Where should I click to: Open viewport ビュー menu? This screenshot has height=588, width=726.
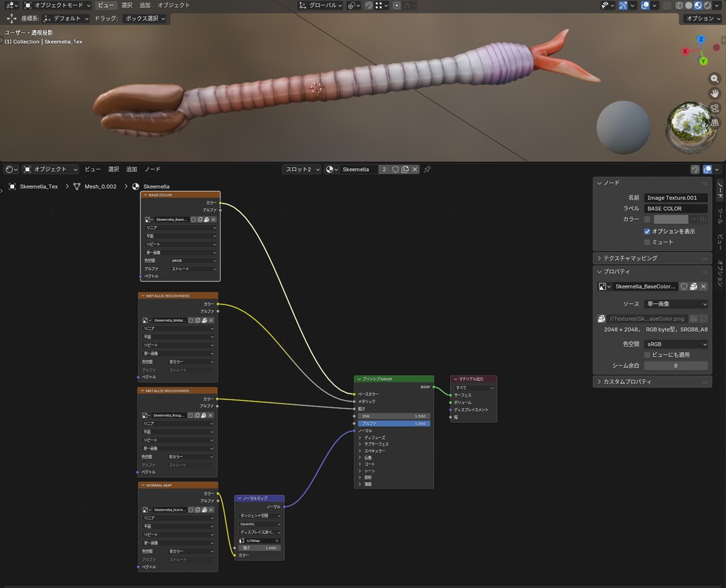pos(106,6)
